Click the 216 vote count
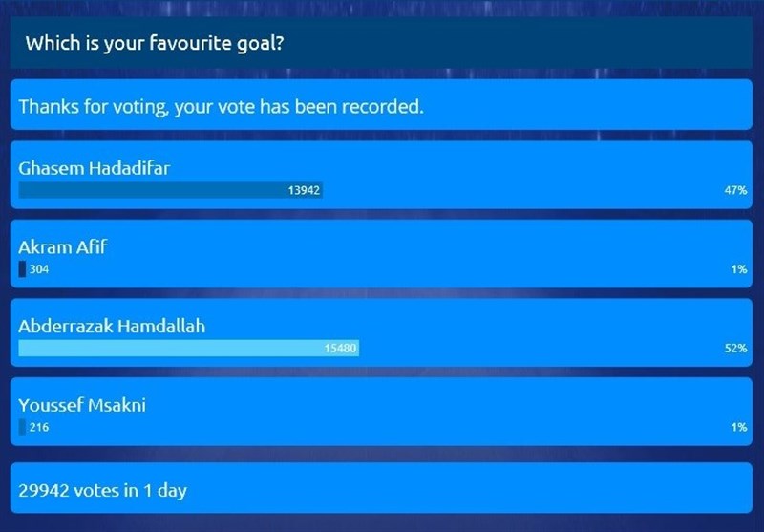The image size is (764, 532). click(39, 428)
